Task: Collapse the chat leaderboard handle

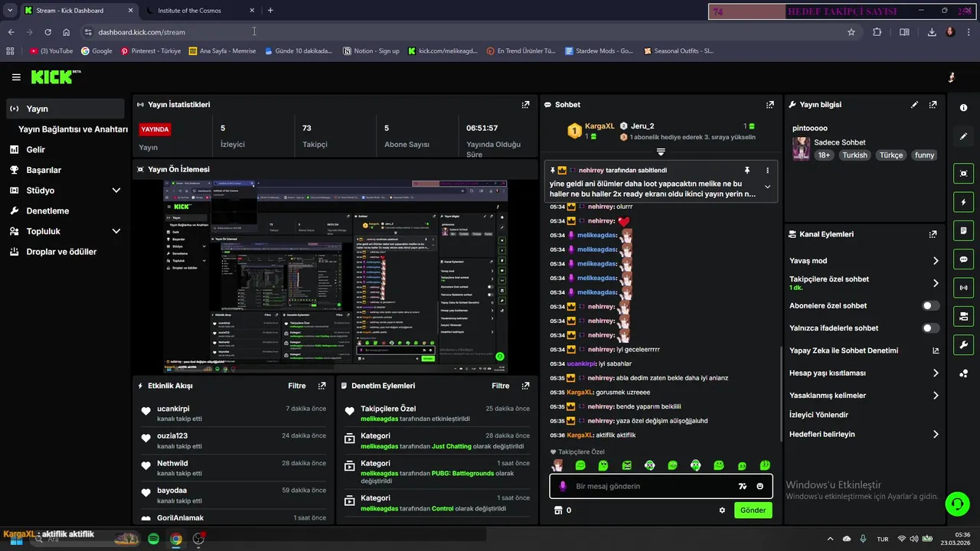Action: pyautogui.click(x=661, y=152)
